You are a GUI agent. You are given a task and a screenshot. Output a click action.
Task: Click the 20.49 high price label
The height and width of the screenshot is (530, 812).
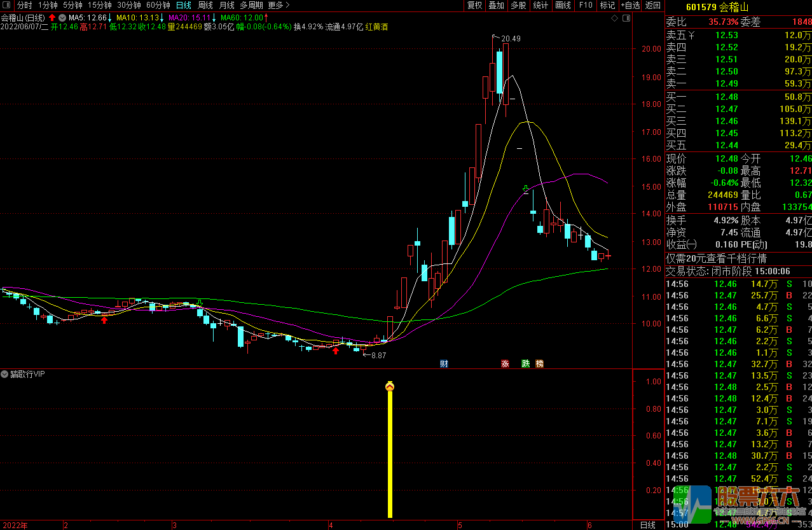pyautogui.click(x=511, y=39)
